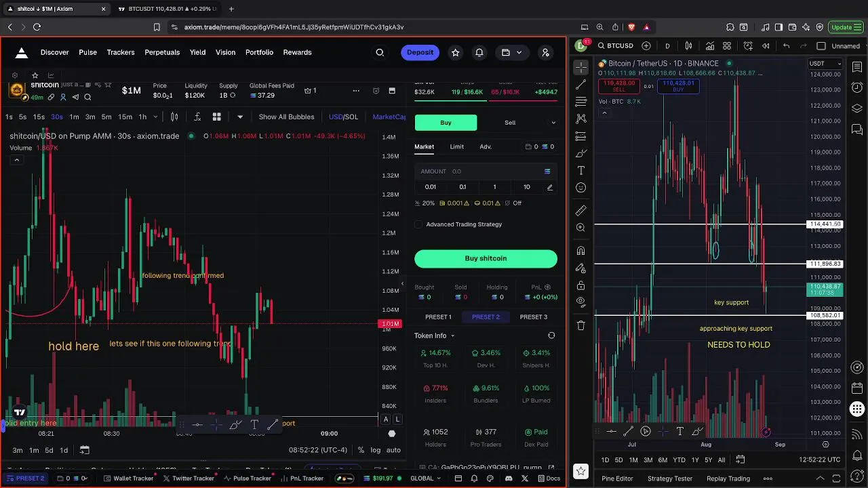Screen dimensions: 868x488
Task: Enable the Advanced Trading Strategy checkbox
Action: (x=418, y=224)
